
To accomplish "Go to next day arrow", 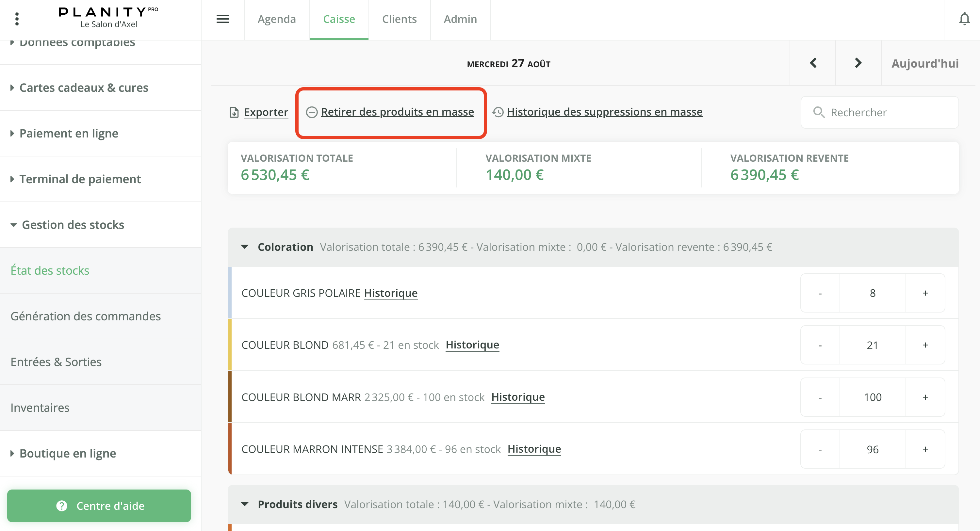I will [x=858, y=63].
